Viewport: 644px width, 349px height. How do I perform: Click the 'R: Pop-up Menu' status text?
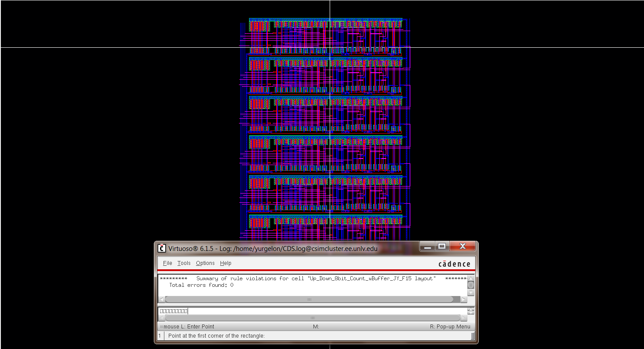pyautogui.click(x=450, y=327)
